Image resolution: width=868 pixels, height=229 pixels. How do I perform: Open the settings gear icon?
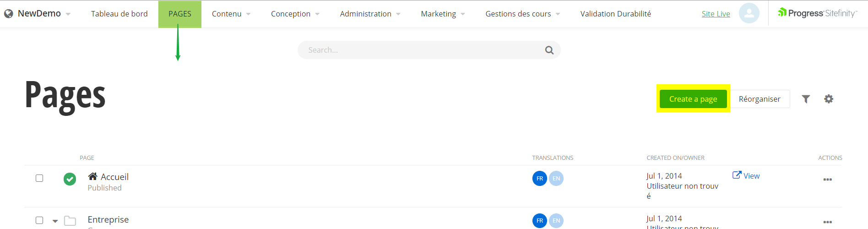click(828, 99)
